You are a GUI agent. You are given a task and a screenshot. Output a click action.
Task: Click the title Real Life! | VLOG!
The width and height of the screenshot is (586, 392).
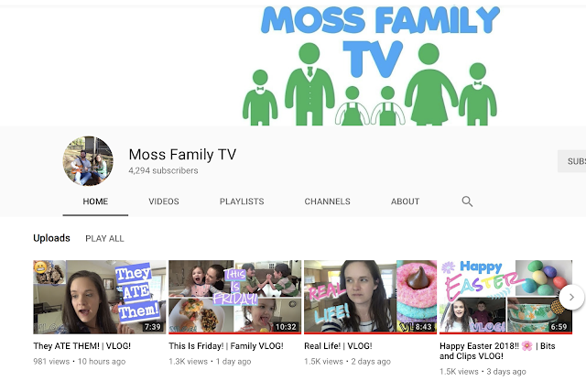pos(338,346)
